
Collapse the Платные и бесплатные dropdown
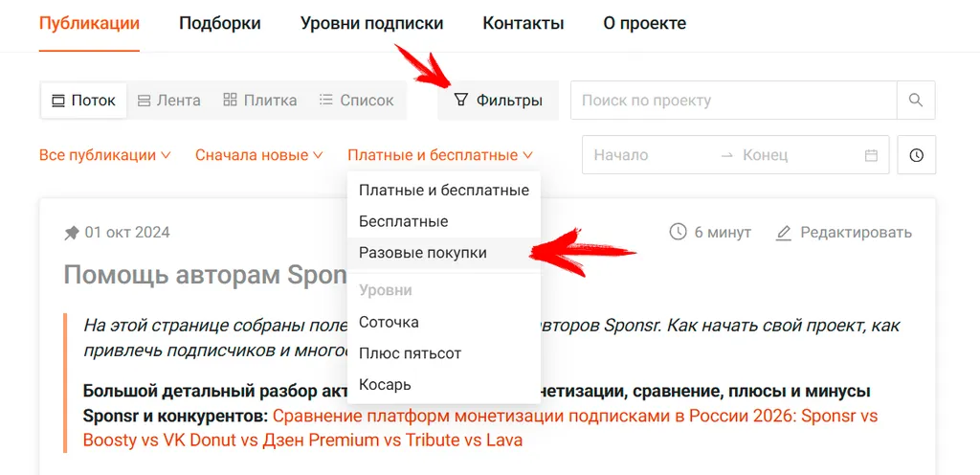coord(440,155)
